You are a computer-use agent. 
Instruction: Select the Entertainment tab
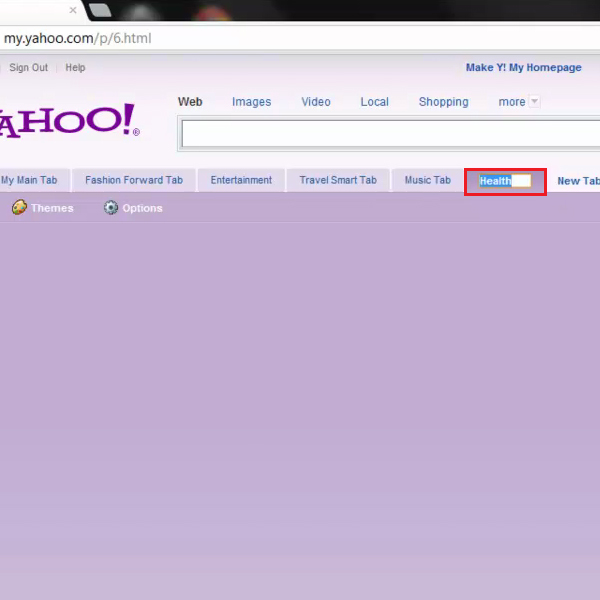(x=241, y=180)
